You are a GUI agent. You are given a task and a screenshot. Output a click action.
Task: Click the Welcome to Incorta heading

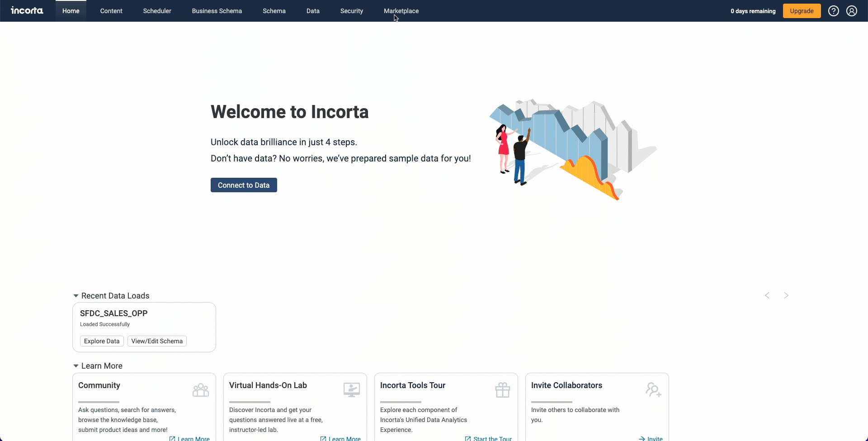tap(290, 112)
